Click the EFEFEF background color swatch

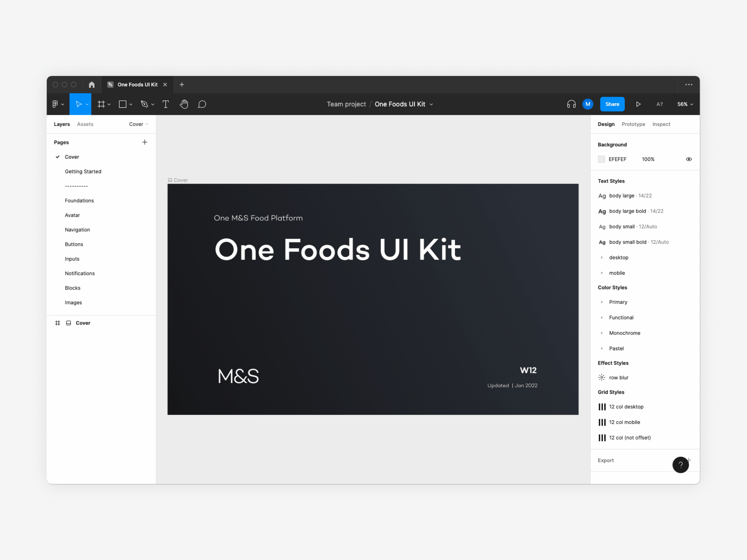(601, 159)
